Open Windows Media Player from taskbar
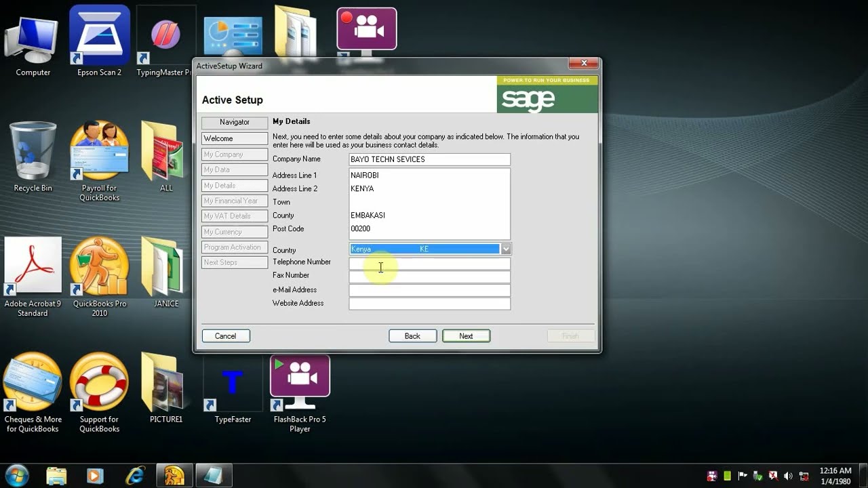The width and height of the screenshot is (868, 488). [95, 476]
